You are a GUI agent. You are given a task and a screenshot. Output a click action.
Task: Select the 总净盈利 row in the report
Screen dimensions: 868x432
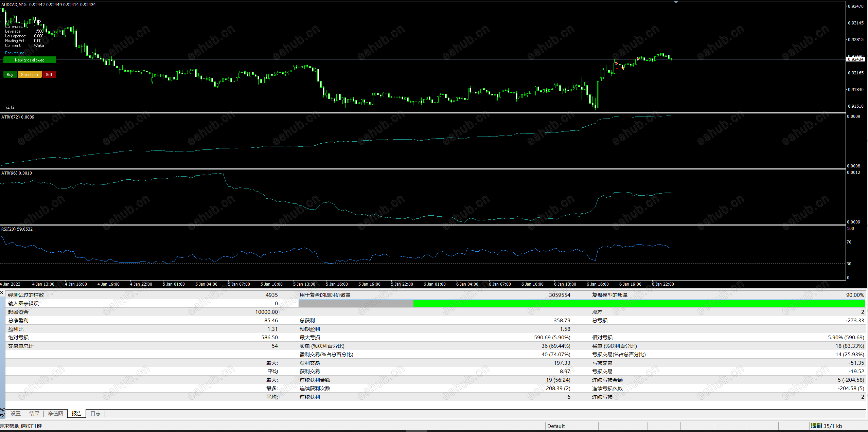pos(18,321)
